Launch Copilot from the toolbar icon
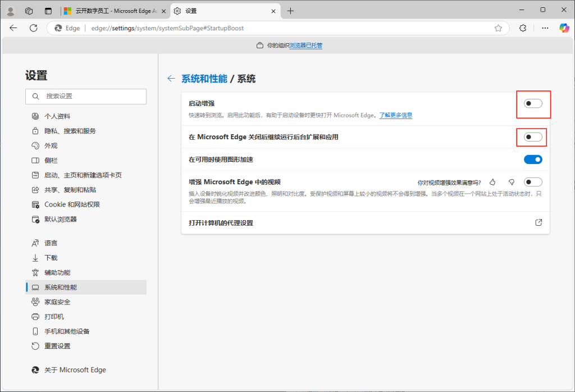The image size is (575, 392). (564, 28)
